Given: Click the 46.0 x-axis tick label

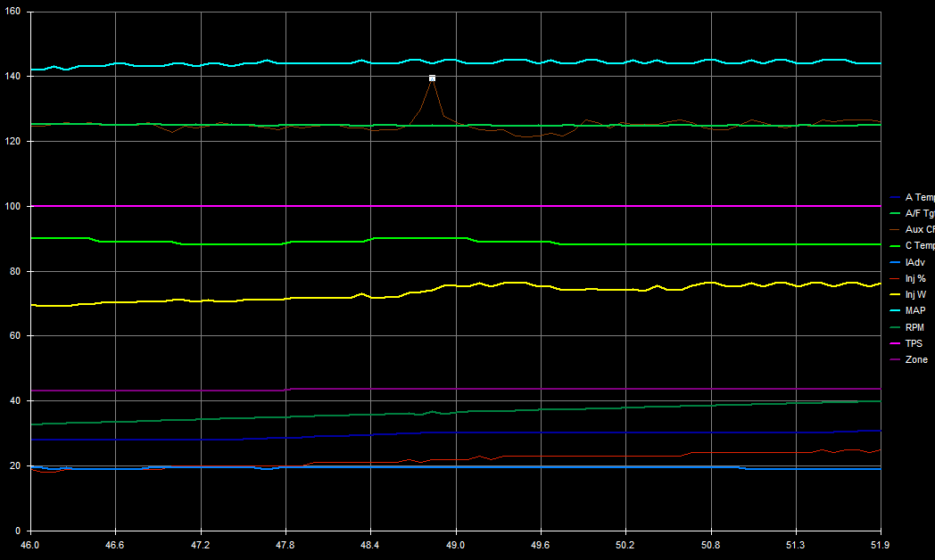Looking at the screenshot, I should pos(29,545).
